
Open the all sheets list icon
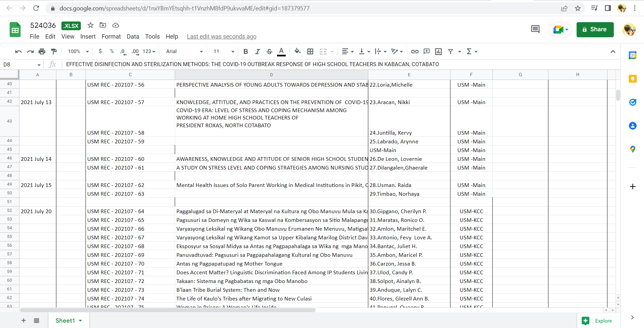[37, 321]
